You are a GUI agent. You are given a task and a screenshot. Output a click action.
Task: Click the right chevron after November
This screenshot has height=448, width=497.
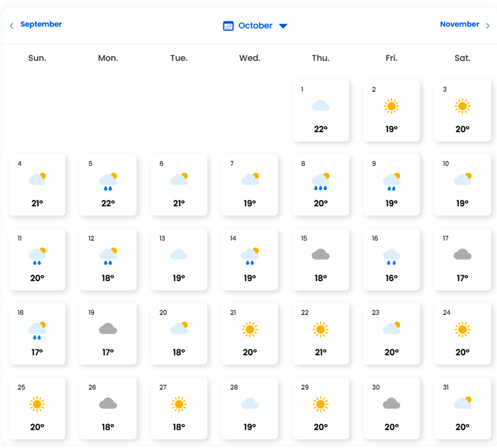[x=488, y=26]
